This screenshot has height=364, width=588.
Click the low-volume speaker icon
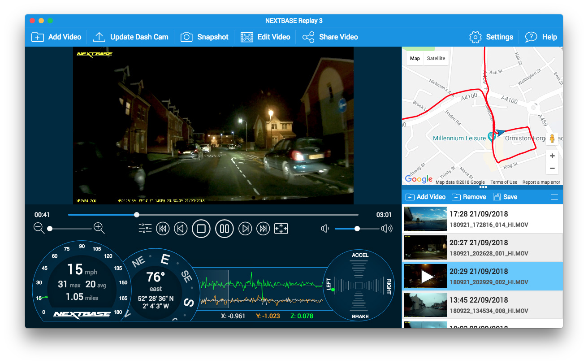[325, 229]
